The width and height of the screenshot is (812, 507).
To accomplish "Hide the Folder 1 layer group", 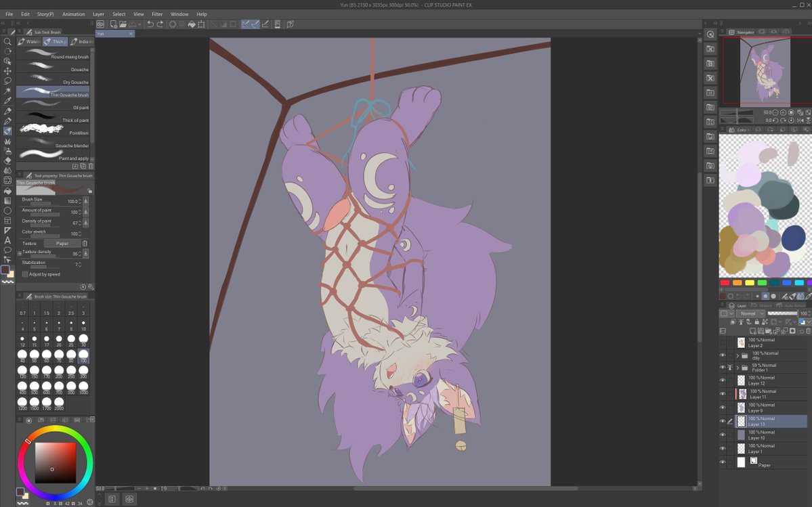I will [723, 368].
